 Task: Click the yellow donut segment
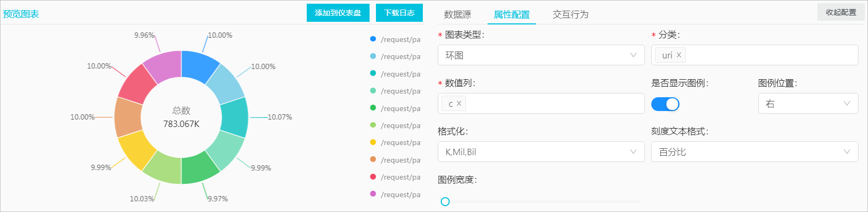tap(137, 149)
